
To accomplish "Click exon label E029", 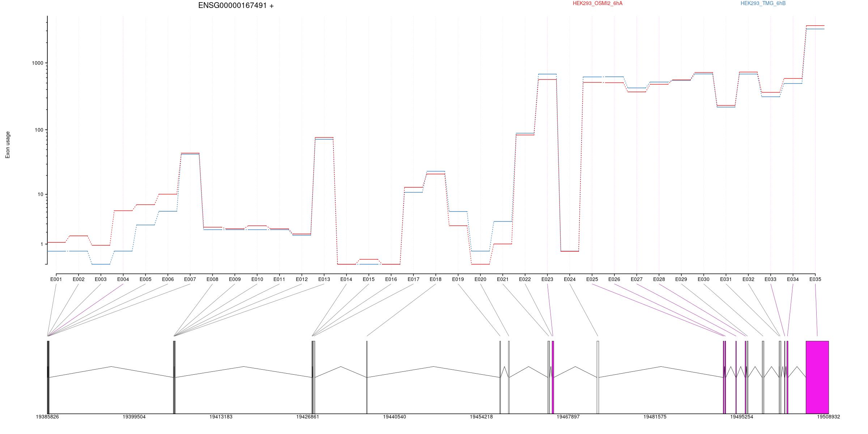I will tap(681, 279).
